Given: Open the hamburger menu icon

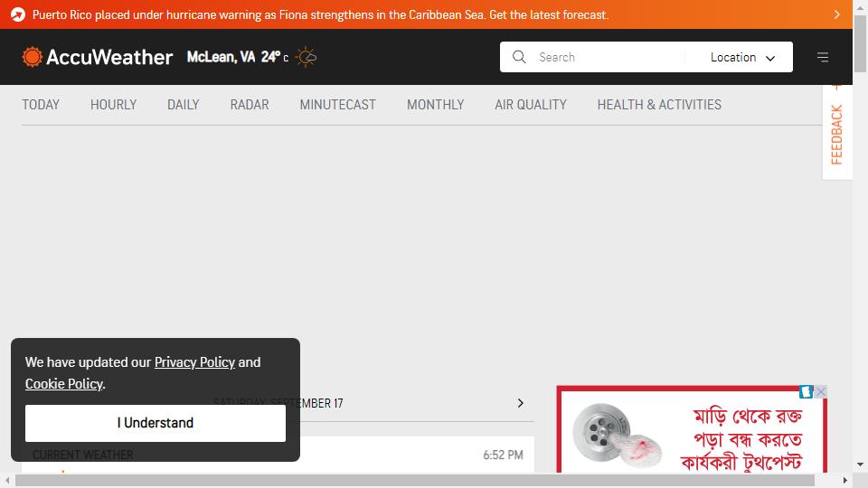Looking at the screenshot, I should [823, 57].
